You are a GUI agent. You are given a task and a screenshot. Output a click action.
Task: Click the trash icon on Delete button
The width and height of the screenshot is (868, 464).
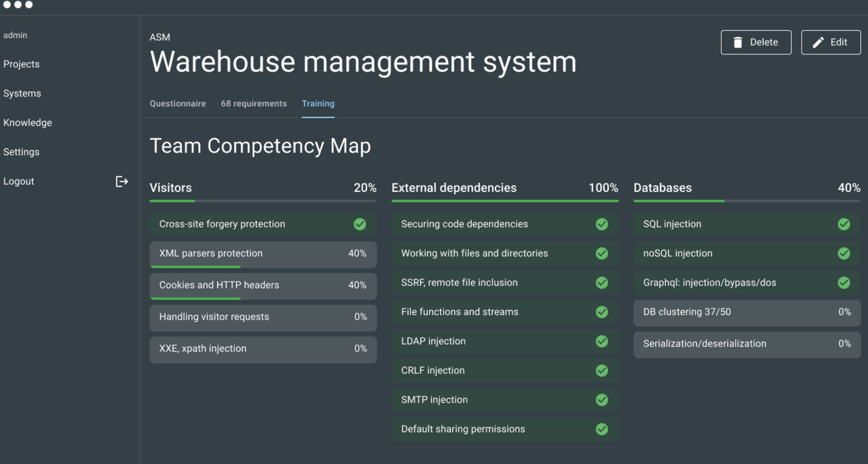737,42
